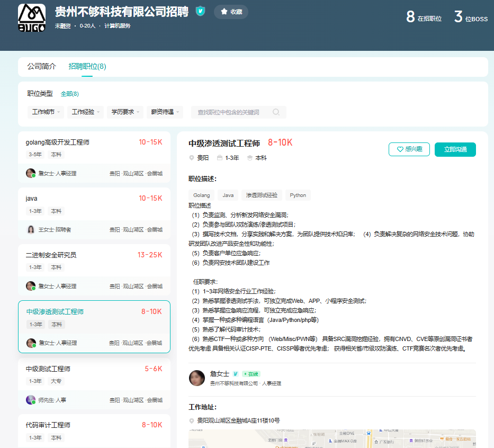Click the 贵州不够科技有限公司招聘 company title
The width and height of the screenshot is (494, 448).
(122, 12)
